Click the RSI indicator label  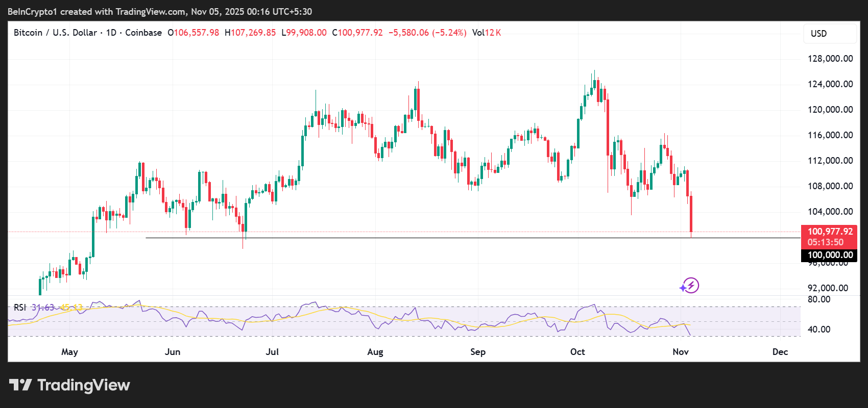pos(20,308)
